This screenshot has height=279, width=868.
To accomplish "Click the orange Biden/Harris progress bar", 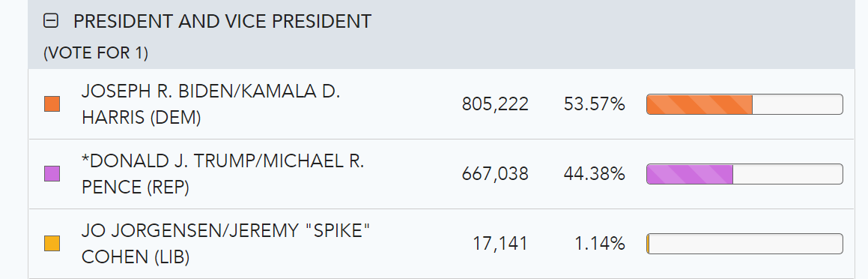I will pos(744,104).
